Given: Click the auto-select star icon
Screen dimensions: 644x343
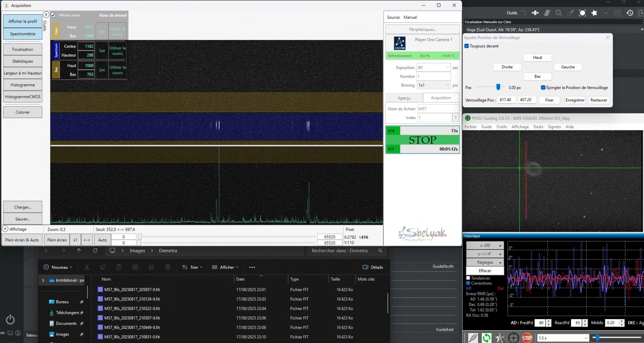Looking at the screenshot, I should 500,338.
